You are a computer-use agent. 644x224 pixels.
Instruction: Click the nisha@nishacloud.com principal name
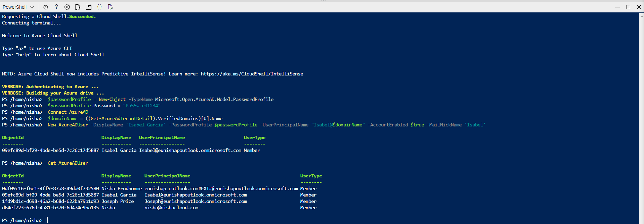pyautogui.click(x=171, y=208)
